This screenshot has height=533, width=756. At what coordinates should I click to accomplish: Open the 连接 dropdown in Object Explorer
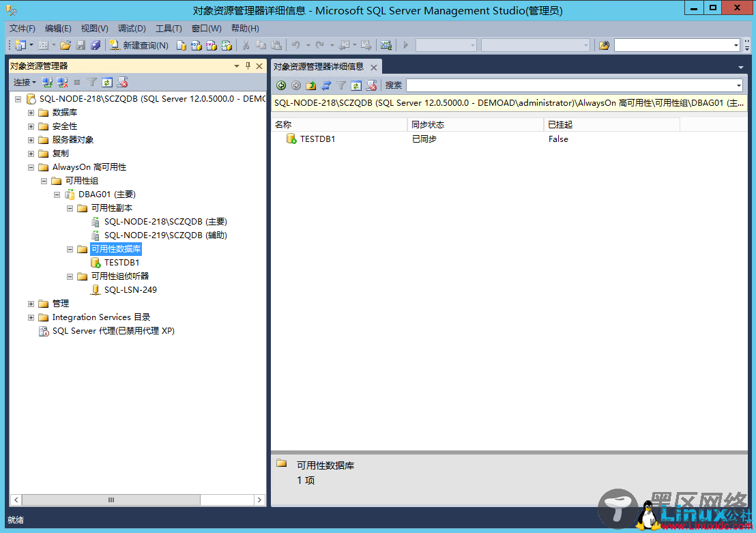click(x=25, y=83)
